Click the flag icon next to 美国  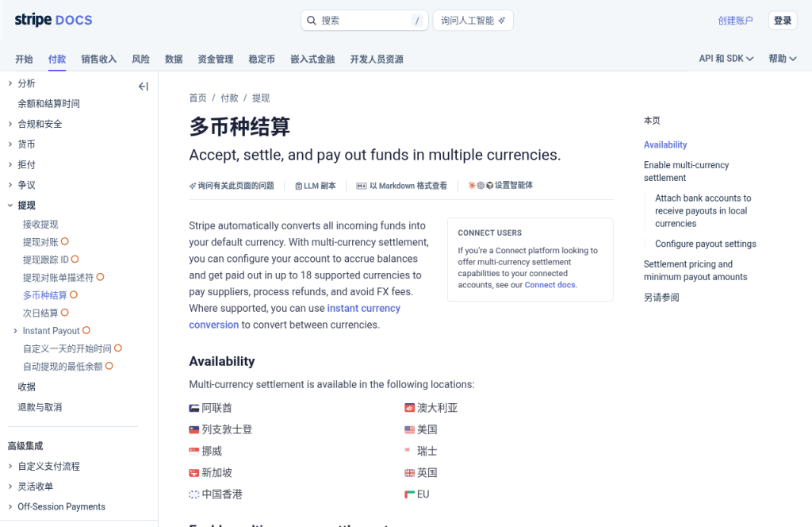[410, 429]
